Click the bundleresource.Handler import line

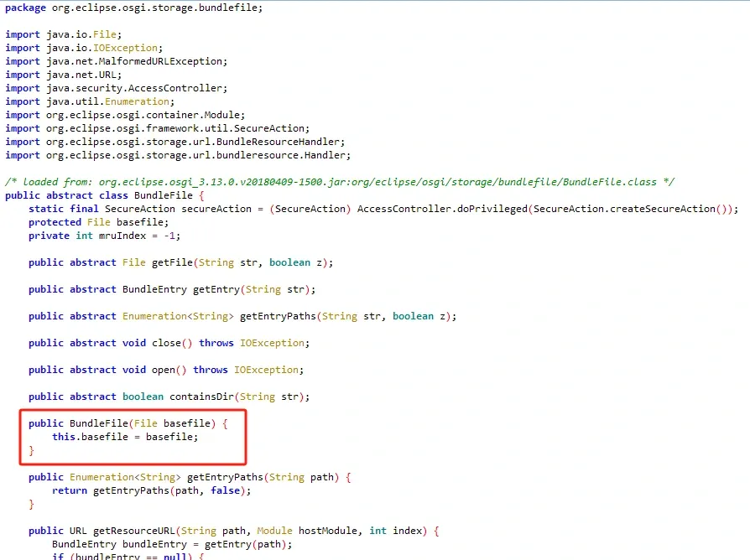tap(178, 155)
